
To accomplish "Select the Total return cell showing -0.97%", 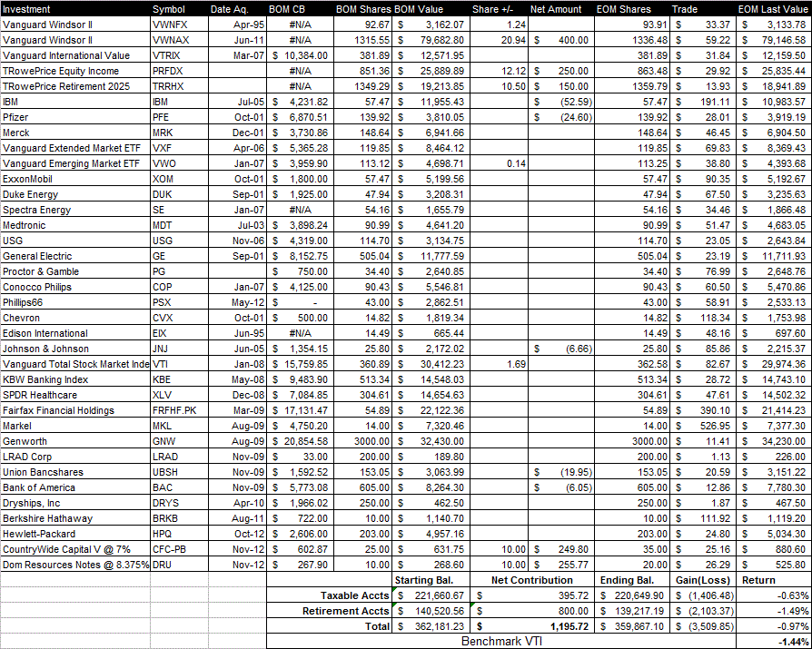I will pos(772,625).
